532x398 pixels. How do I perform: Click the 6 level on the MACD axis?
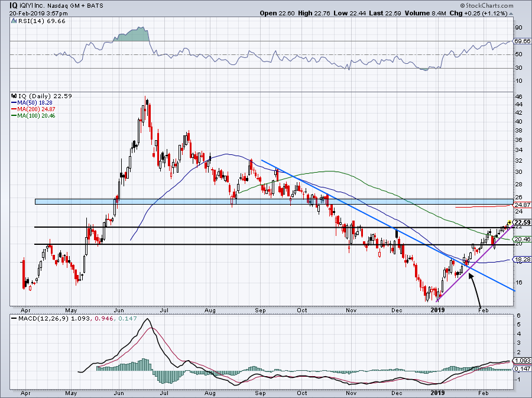coord(518,316)
